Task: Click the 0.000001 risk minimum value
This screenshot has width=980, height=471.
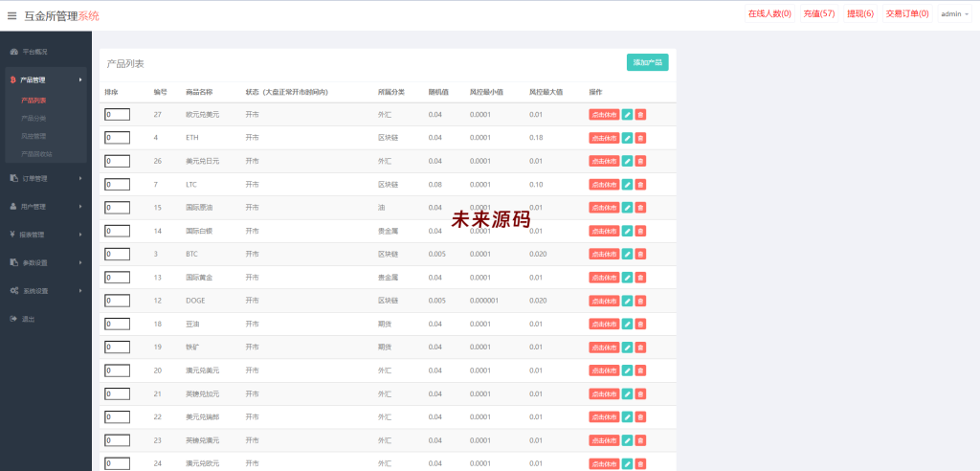Action: (484, 301)
